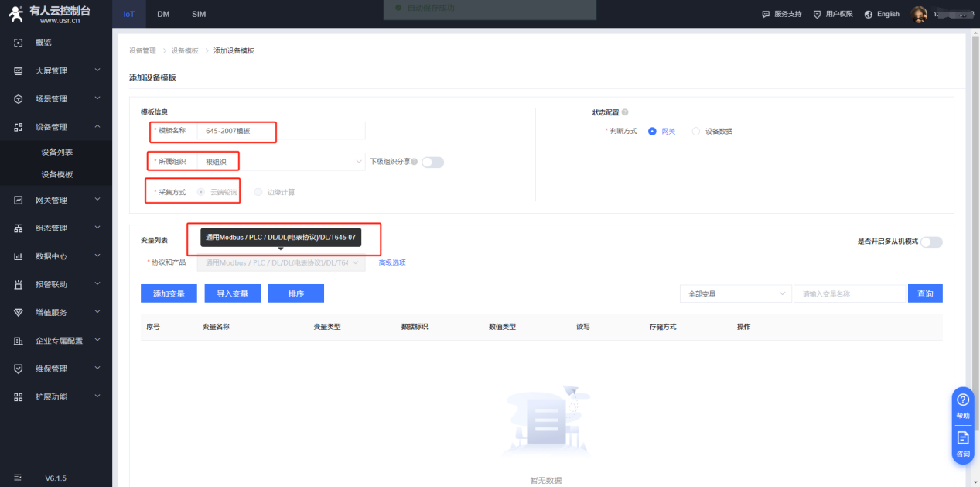Toggle the 下级组织分享 switch
Image resolution: width=980 pixels, height=487 pixels.
coord(432,162)
